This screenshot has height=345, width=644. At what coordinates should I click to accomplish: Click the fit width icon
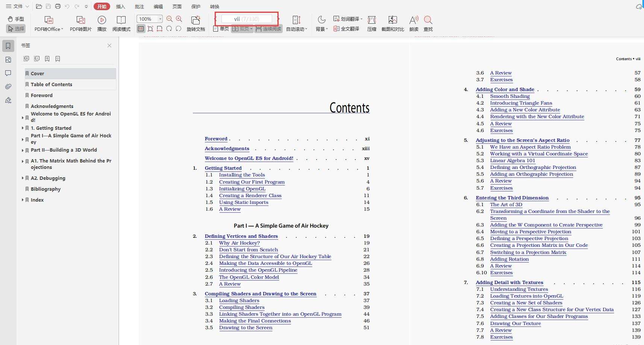click(x=160, y=29)
